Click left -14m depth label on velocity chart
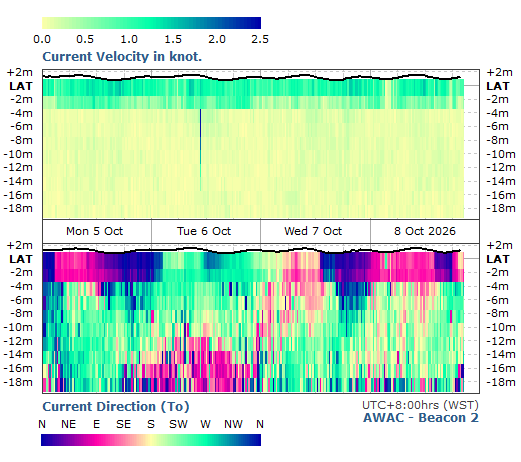This screenshot has height=462, width=521. (18, 181)
